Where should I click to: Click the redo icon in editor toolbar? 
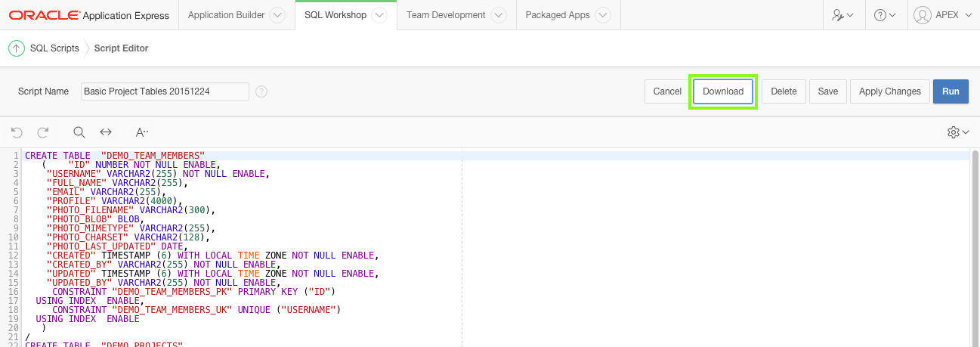(x=43, y=132)
